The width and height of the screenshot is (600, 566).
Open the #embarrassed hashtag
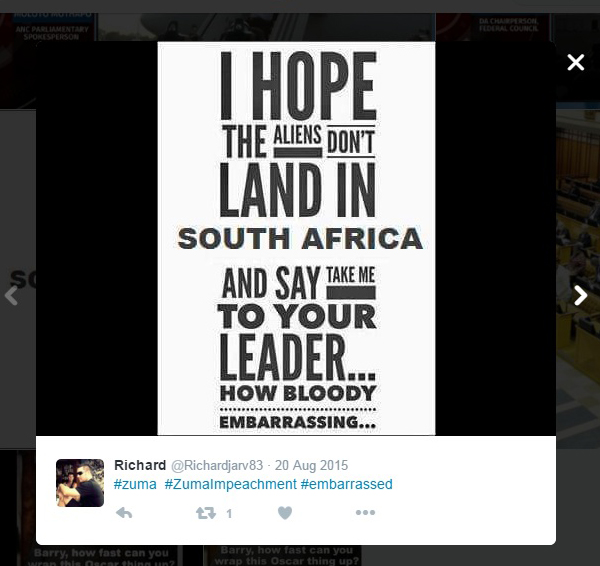pos(347,484)
